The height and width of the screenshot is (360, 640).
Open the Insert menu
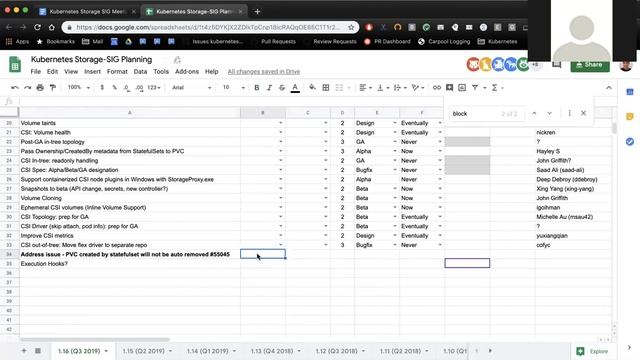(92, 71)
